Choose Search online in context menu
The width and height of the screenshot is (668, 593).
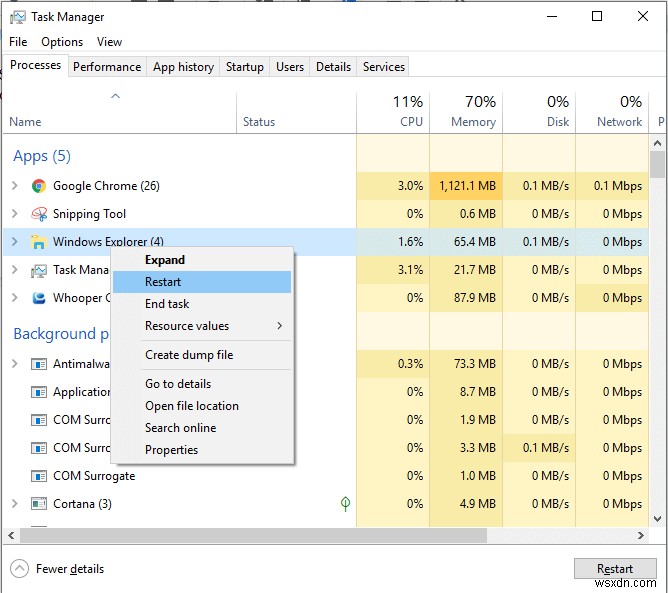pyautogui.click(x=202, y=428)
